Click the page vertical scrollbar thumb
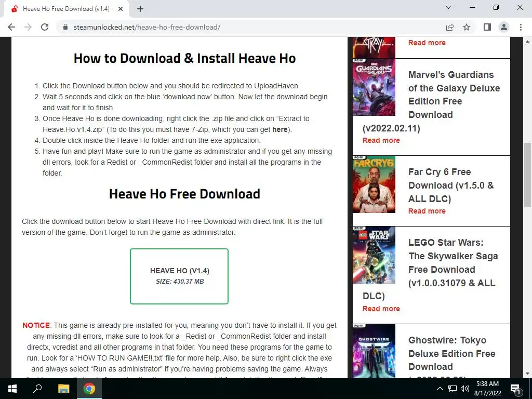532x399 pixels. pyautogui.click(x=527, y=175)
